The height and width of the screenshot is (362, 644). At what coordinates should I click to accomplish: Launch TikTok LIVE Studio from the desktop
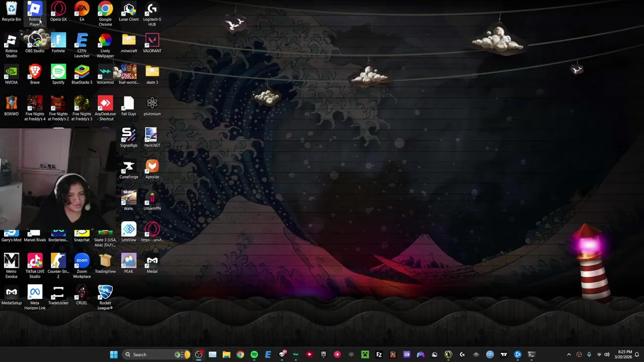(35, 266)
